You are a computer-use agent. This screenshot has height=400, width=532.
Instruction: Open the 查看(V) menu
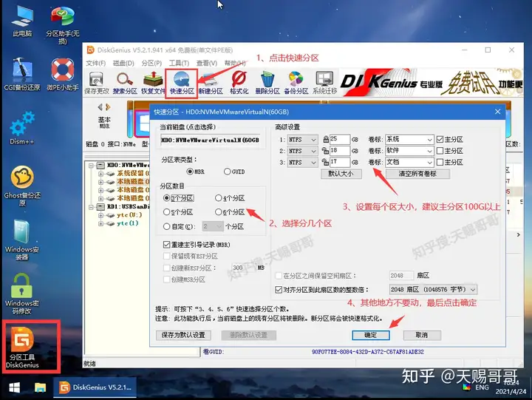click(207, 63)
